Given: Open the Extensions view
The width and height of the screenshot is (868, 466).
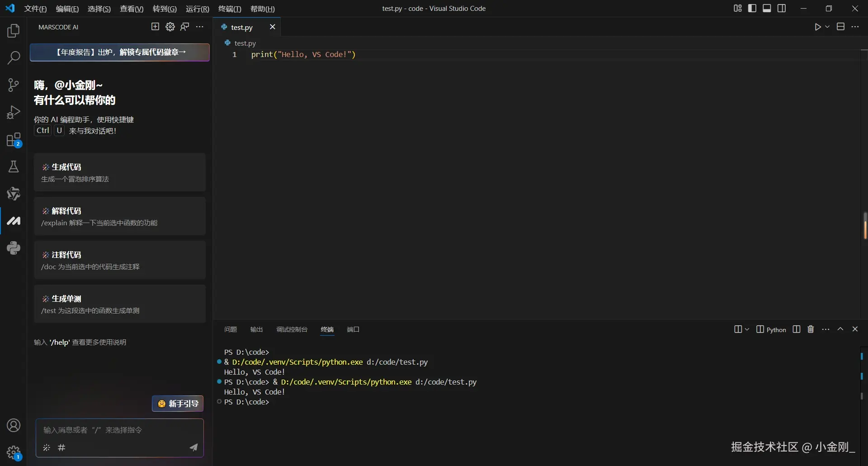Looking at the screenshot, I should 14,140.
